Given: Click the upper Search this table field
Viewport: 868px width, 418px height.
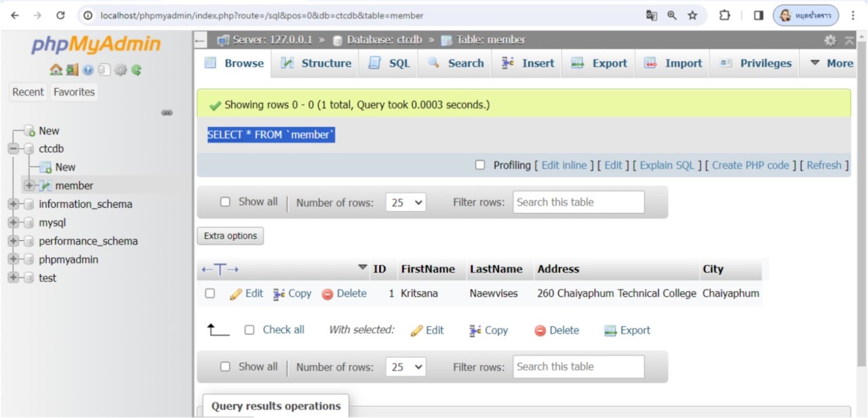Looking at the screenshot, I should (x=578, y=202).
